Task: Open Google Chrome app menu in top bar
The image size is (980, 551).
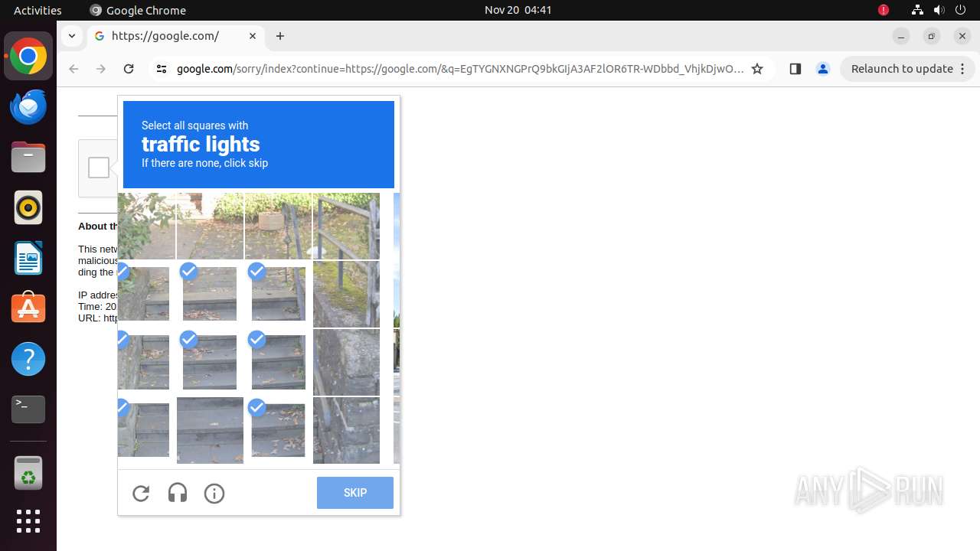Action: click(x=138, y=10)
